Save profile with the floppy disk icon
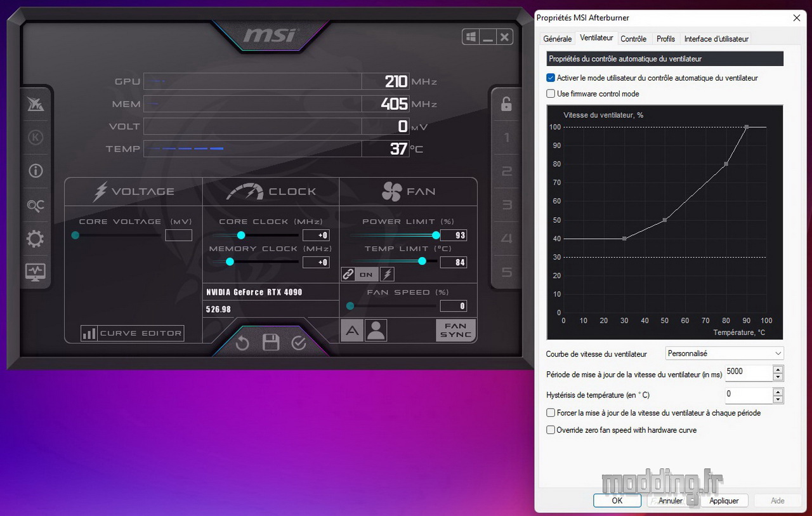The image size is (812, 516). [271, 343]
